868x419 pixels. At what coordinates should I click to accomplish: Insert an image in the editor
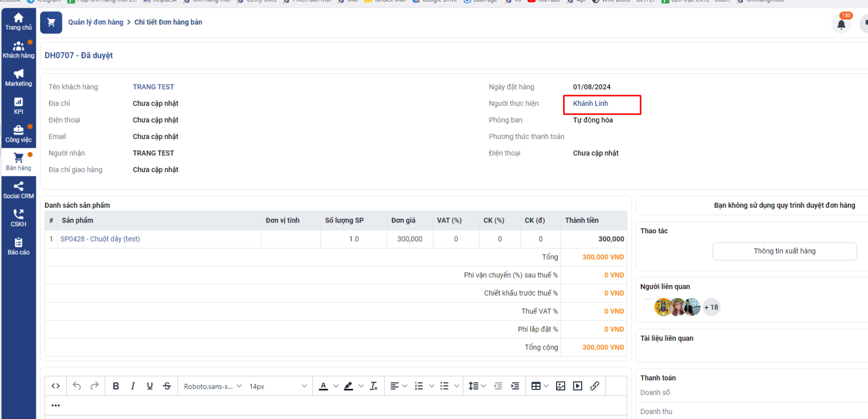point(560,386)
